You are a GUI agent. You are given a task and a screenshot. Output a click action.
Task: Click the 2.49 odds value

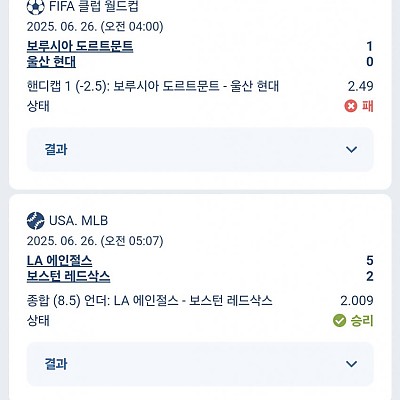tap(361, 87)
